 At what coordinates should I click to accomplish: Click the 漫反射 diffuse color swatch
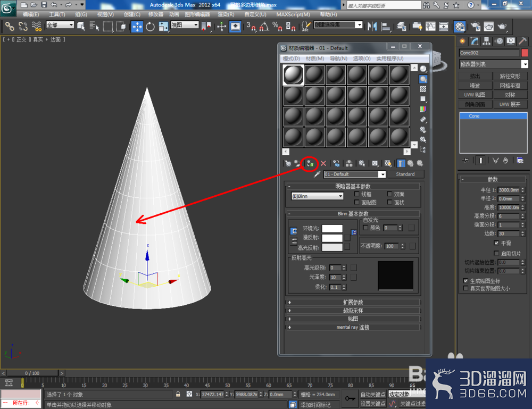[332, 238]
